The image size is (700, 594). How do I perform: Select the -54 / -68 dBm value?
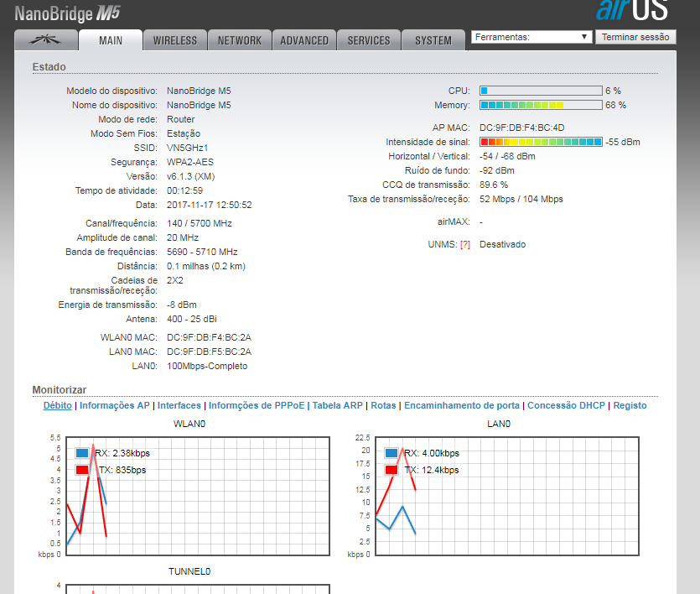click(507, 156)
